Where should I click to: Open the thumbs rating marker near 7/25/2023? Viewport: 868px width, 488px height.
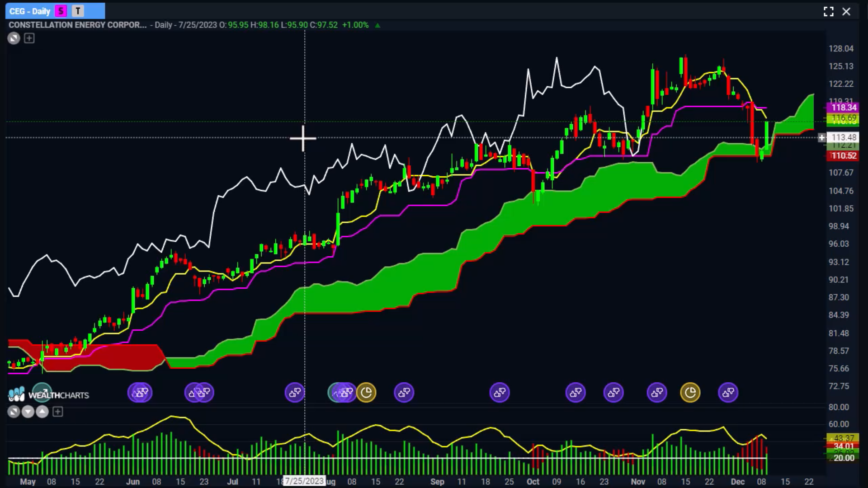(295, 393)
